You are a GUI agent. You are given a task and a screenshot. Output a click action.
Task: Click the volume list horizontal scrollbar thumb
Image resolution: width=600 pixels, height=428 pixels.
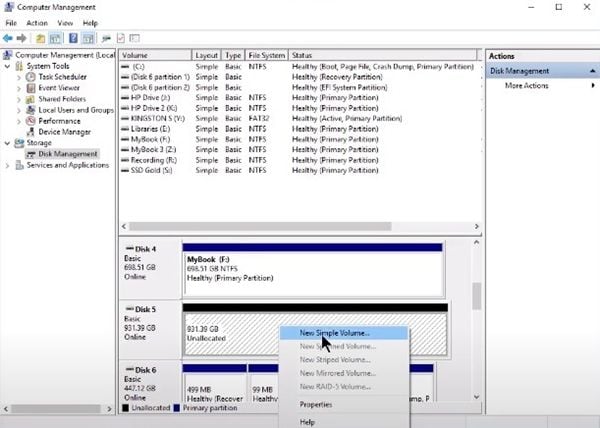pos(260,226)
